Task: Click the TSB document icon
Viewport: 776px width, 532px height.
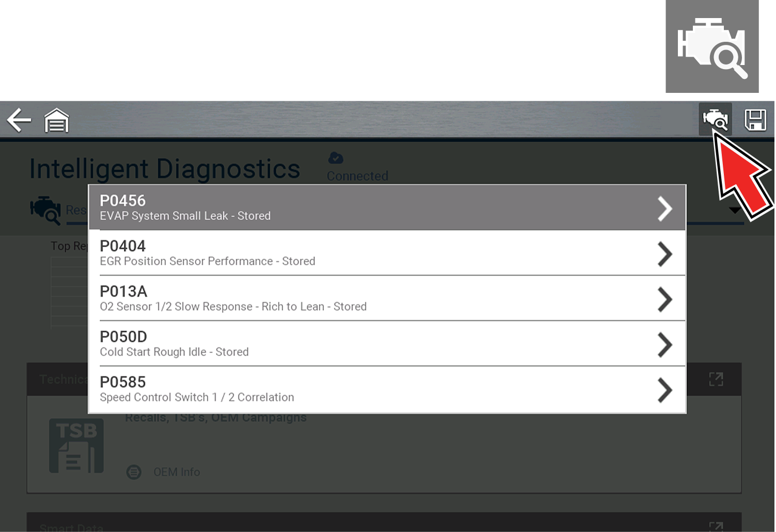Action: (76, 446)
